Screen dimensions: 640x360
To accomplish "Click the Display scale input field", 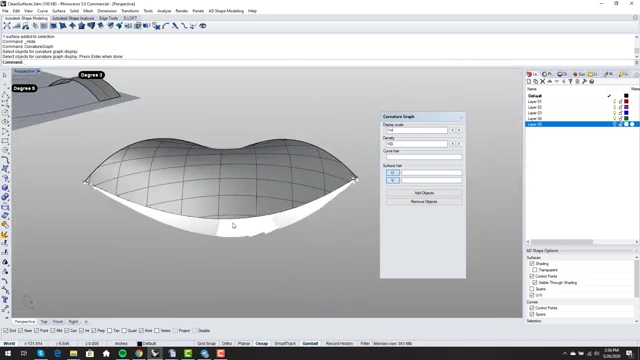I will [x=416, y=130].
